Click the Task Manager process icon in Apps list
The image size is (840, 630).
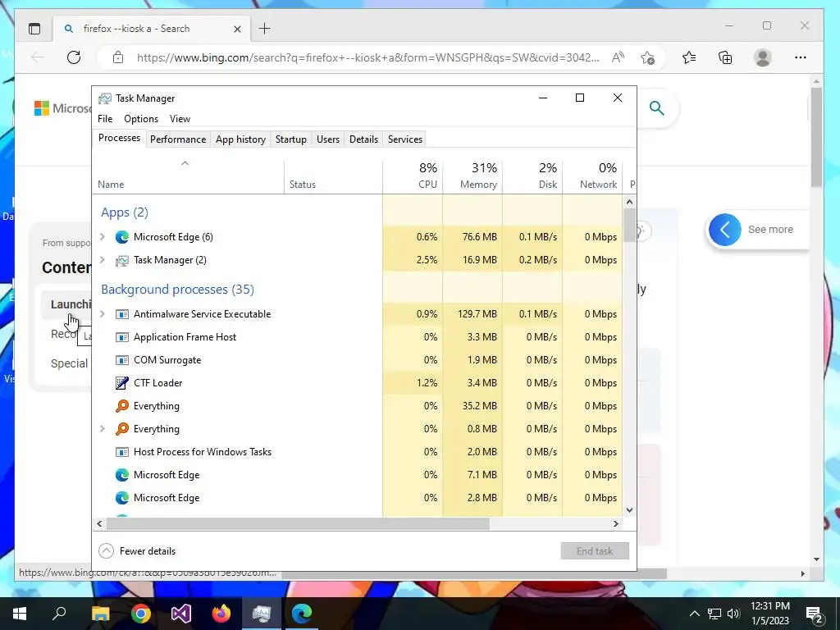tap(122, 260)
